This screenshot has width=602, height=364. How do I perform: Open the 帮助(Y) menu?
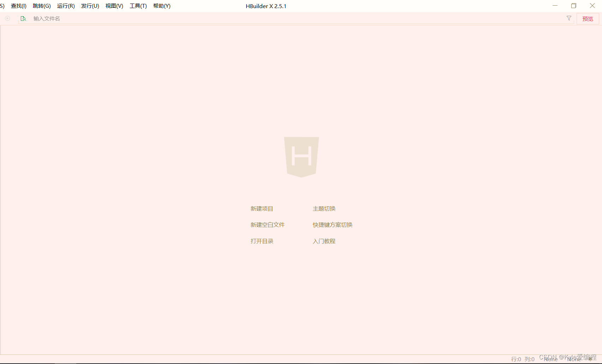point(162,6)
